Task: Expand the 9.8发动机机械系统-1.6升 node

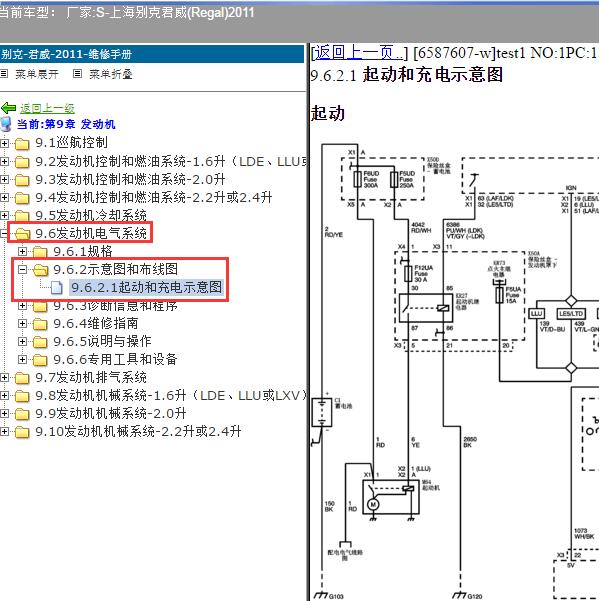Action: [x=4, y=396]
